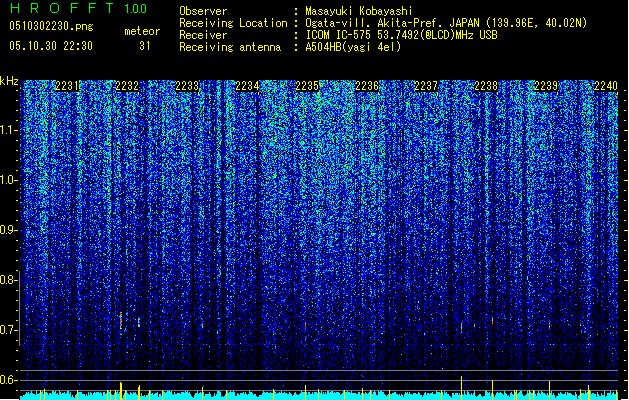Image resolution: width=629 pixels, height=400 pixels.
Task: Click the 0.6 frequency axis label
Action: [8, 380]
